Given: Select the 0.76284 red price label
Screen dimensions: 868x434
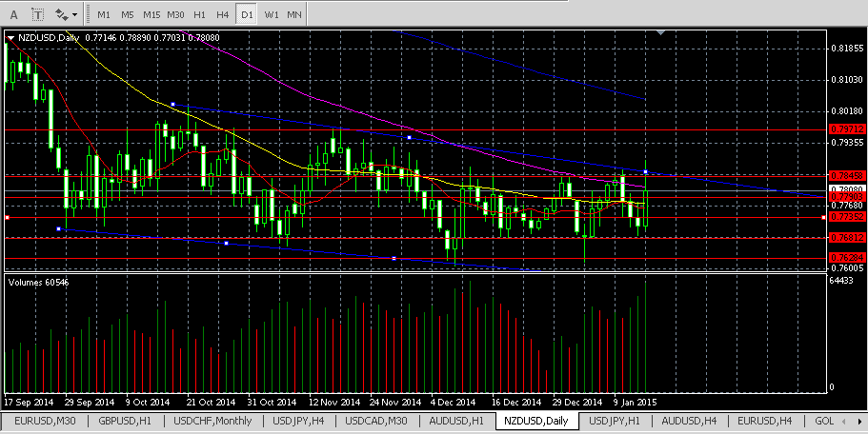Looking at the screenshot, I should [847, 258].
